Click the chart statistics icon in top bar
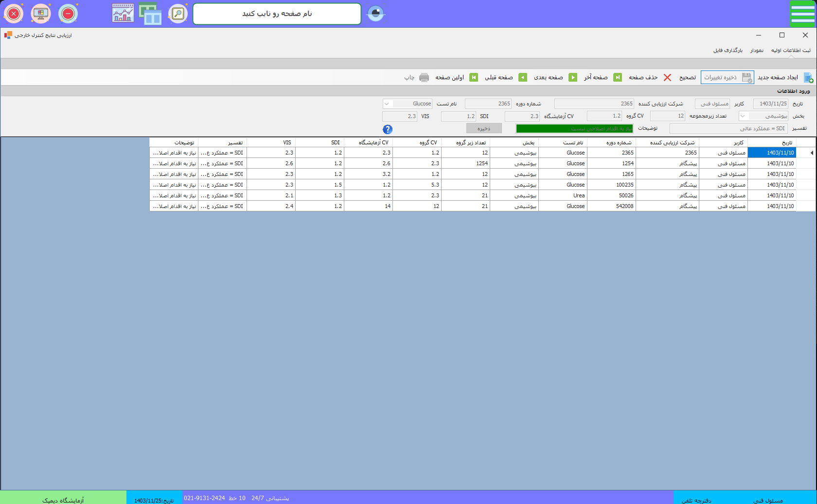 click(x=123, y=14)
